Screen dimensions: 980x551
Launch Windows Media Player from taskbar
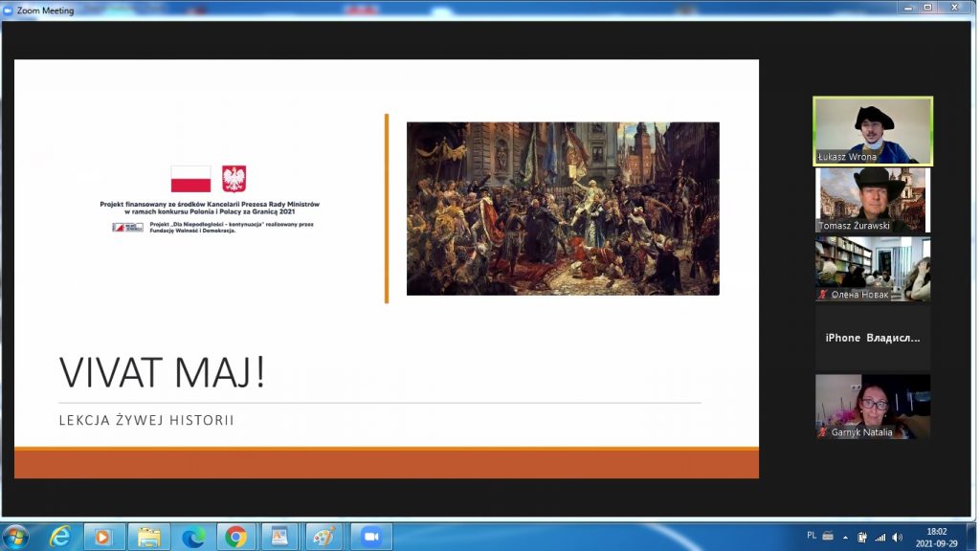pyautogui.click(x=104, y=537)
